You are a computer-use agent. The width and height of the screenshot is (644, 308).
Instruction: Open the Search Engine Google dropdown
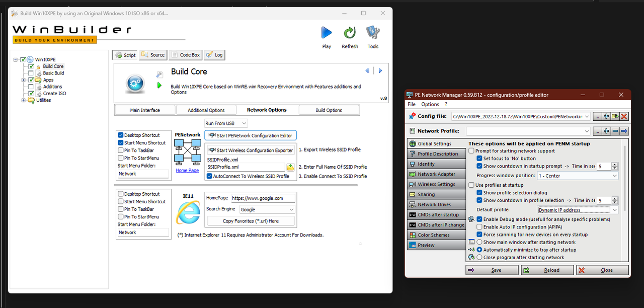[267, 209]
